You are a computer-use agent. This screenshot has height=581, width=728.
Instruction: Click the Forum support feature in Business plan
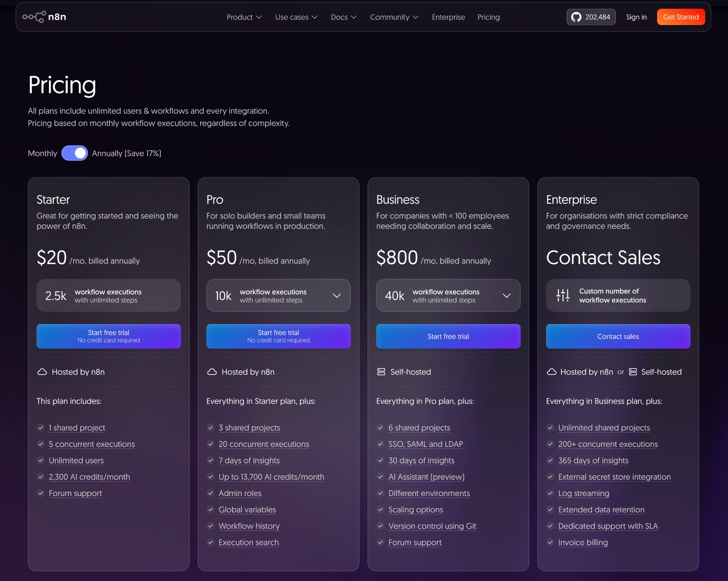pyautogui.click(x=415, y=542)
